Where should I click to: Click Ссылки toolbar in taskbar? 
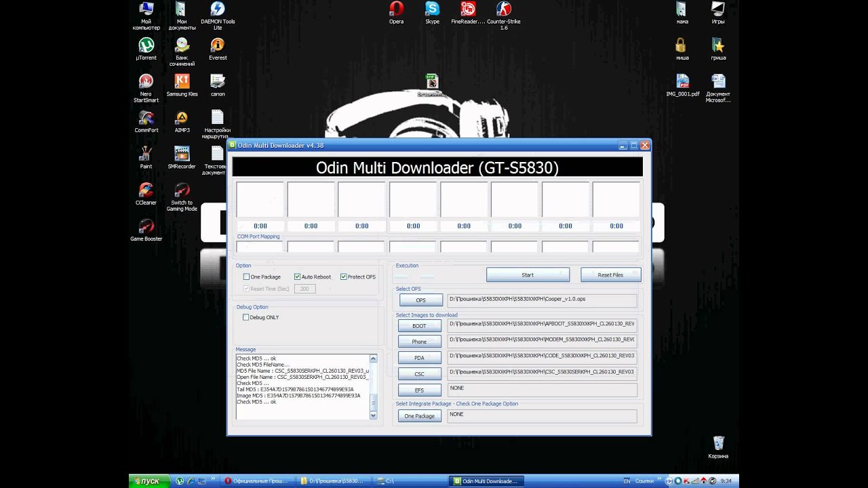pyautogui.click(x=644, y=481)
